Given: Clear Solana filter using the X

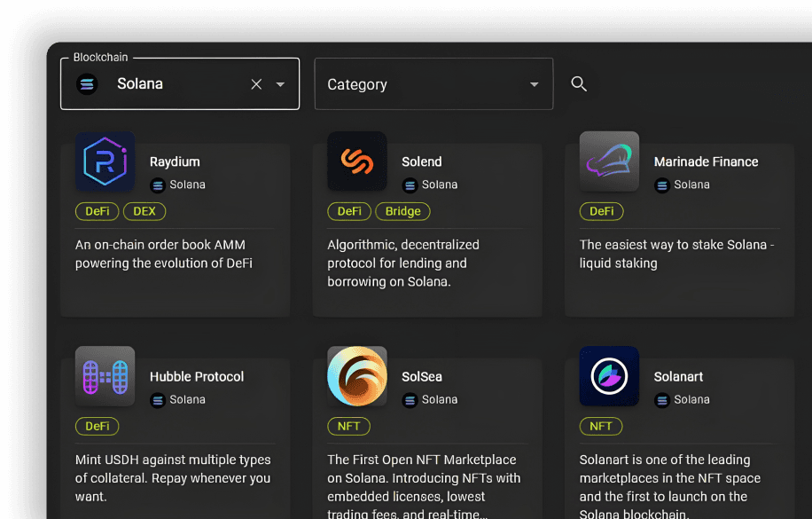Looking at the screenshot, I should (x=256, y=83).
